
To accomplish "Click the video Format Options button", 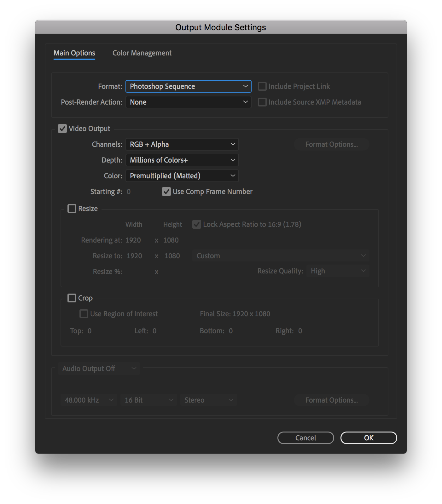I will pos(331,144).
